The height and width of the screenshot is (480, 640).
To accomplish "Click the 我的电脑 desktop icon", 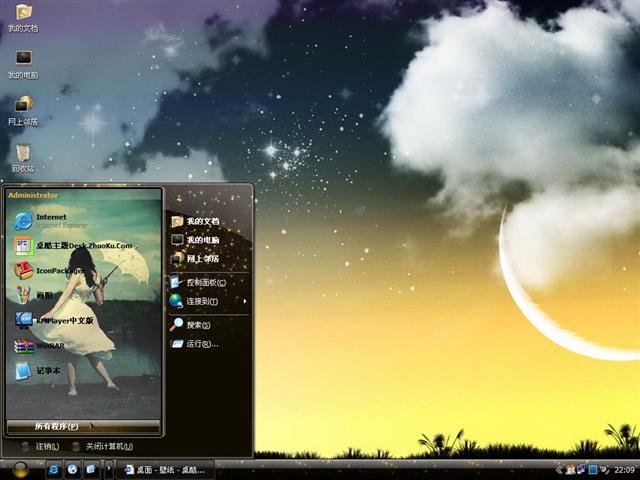I will 23,61.
